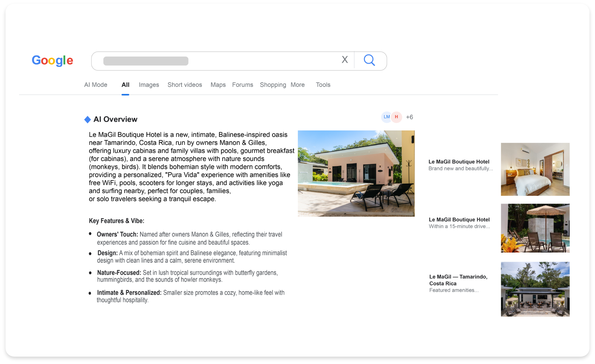Open the H source avatar
This screenshot has height=364, width=595.
[x=396, y=117]
